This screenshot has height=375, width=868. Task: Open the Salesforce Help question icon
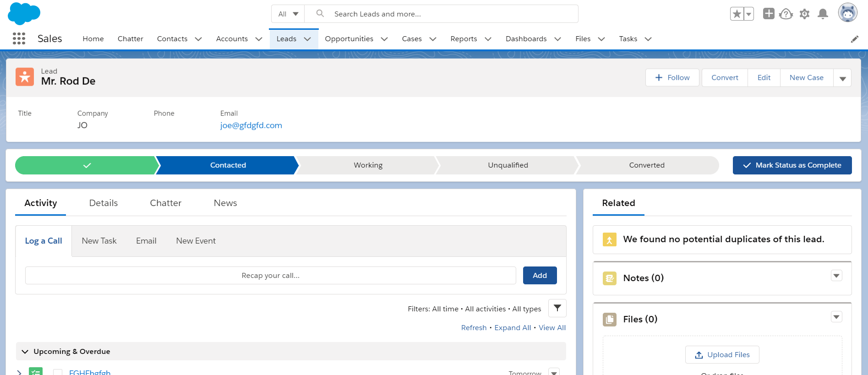pos(786,14)
